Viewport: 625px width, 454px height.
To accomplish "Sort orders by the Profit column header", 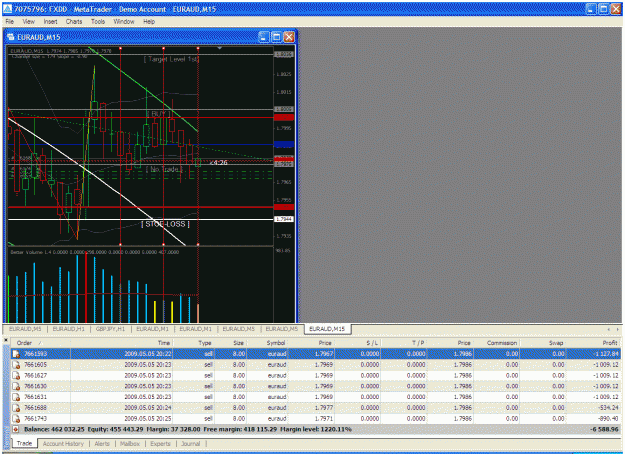I will pos(593,343).
